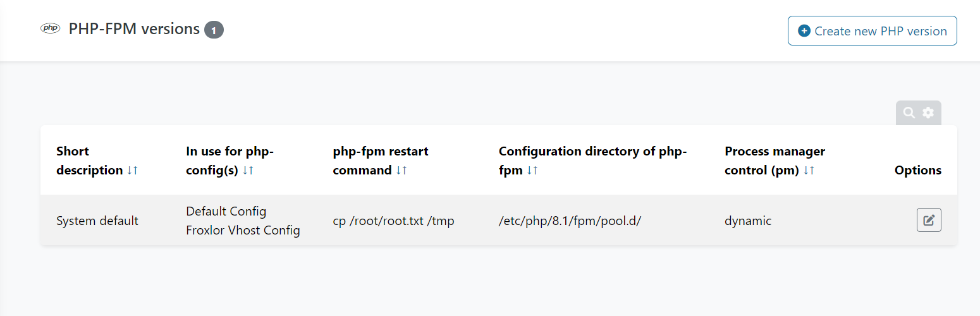The width and height of the screenshot is (980, 316).
Task: Click the dynamic process manager value
Action: point(748,221)
